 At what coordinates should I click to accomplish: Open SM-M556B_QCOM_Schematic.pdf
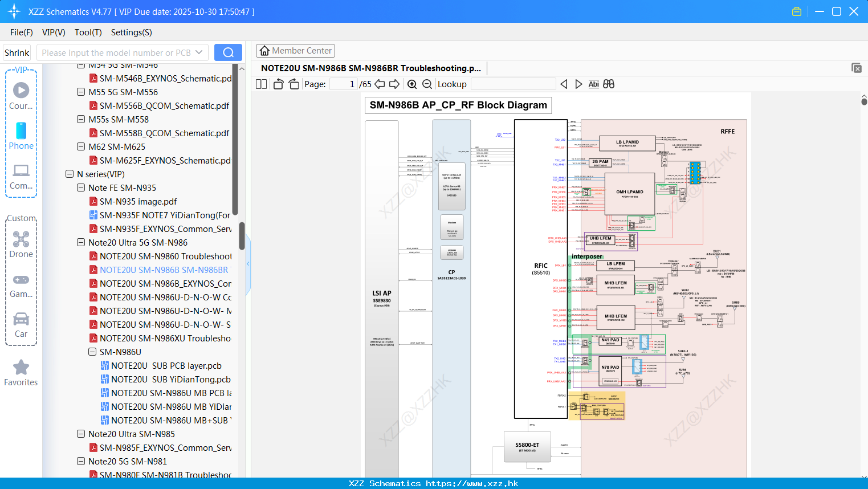[x=164, y=105]
